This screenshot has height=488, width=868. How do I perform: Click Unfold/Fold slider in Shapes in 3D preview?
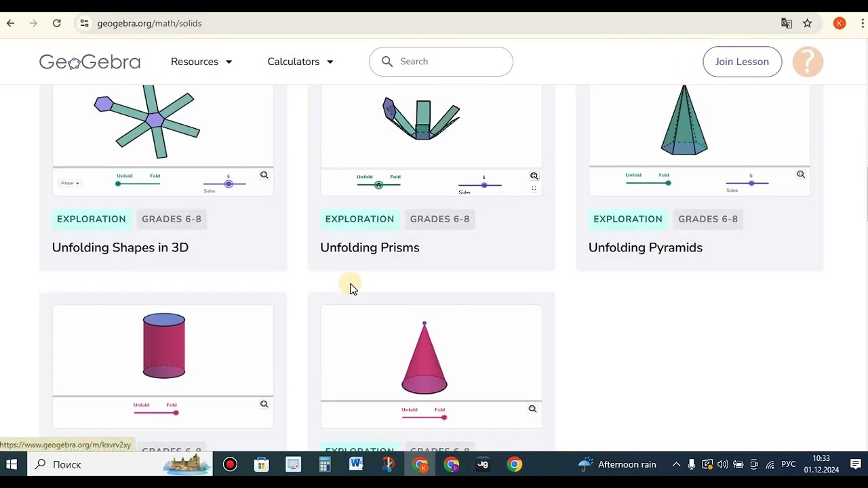[x=138, y=184]
